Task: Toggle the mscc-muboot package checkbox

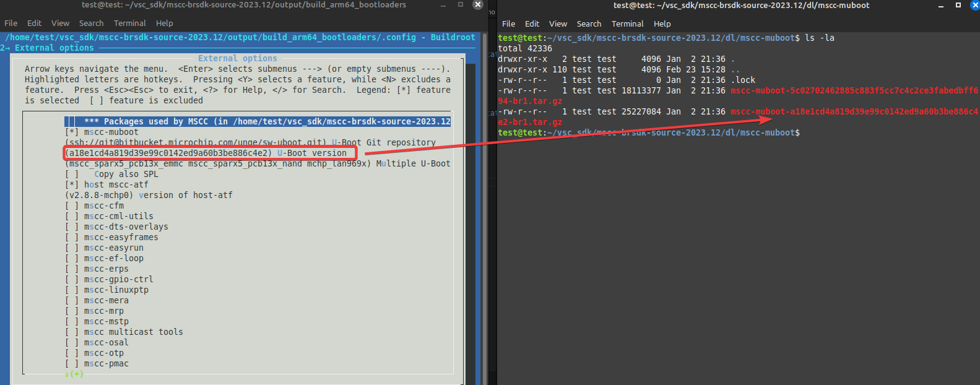Action: point(72,132)
